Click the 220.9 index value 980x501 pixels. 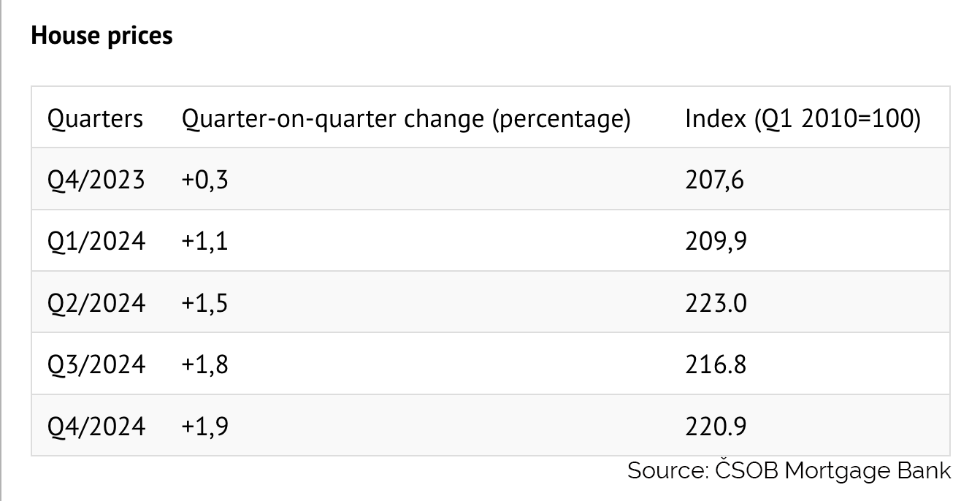(716, 426)
